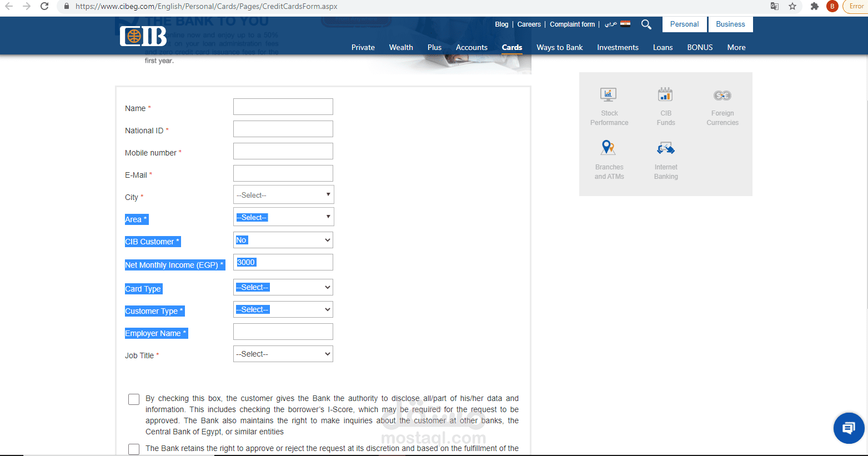868x456 pixels.
Task: Open the More menu
Action: point(736,47)
